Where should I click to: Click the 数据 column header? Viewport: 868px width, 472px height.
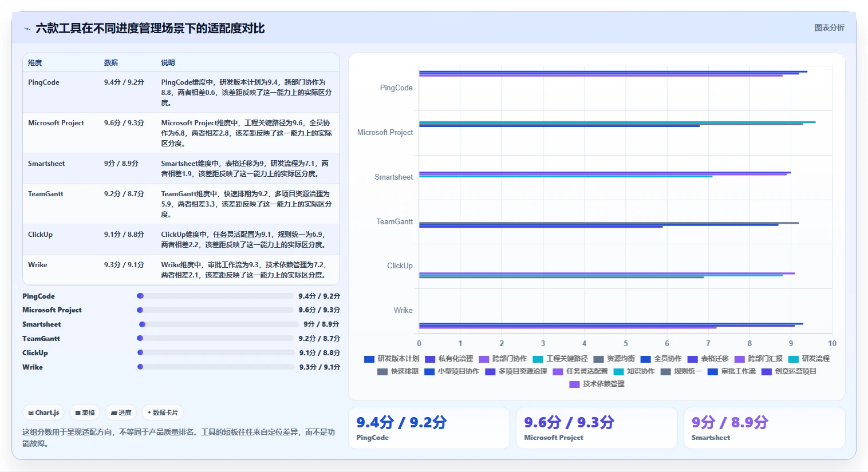pyautogui.click(x=111, y=63)
